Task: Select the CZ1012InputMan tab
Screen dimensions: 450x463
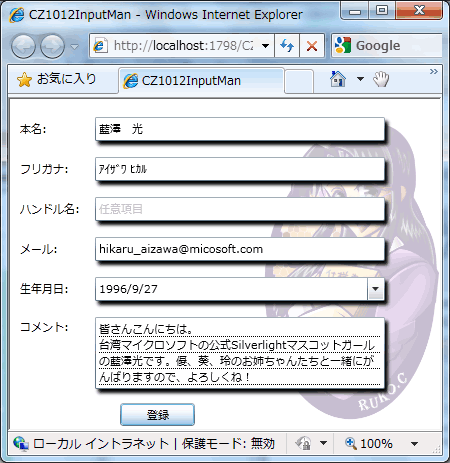Action: [x=201, y=81]
